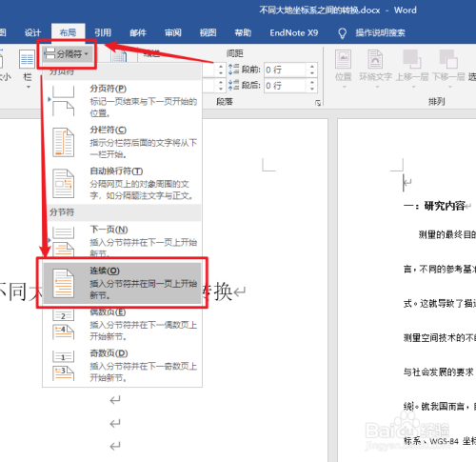Switch to the 邮件 tab
476x462 pixels.
[x=138, y=32]
